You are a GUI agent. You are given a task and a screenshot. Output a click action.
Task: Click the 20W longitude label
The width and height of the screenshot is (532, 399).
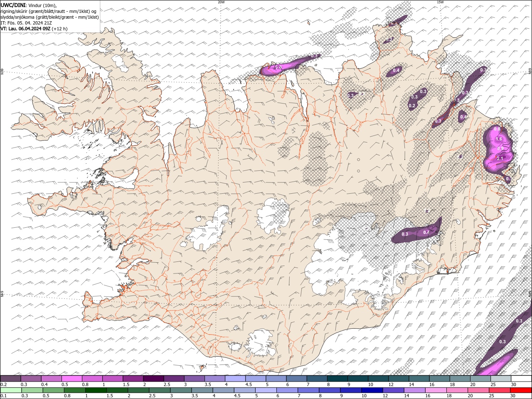pos(221,2)
